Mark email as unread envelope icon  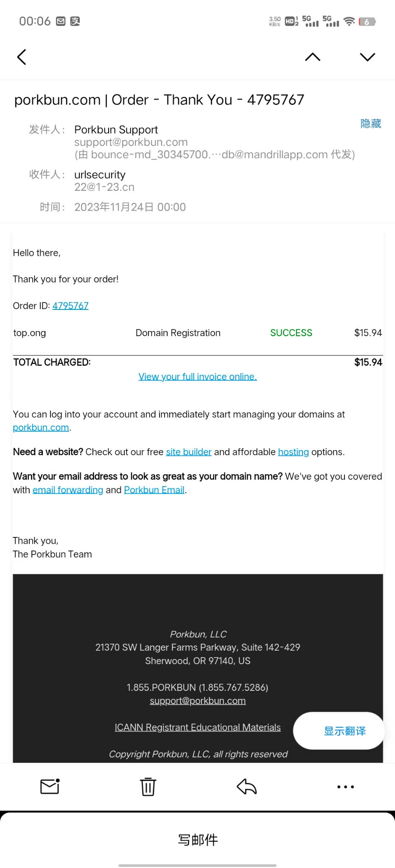tap(50, 787)
